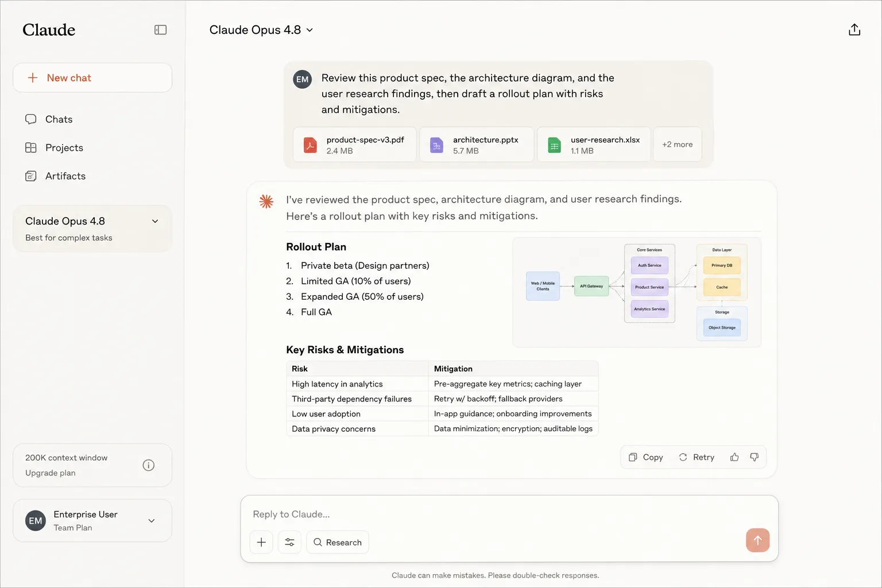Open the user-research.xlsx attachment
Screen dimensions: 882x588
[x=594, y=144]
